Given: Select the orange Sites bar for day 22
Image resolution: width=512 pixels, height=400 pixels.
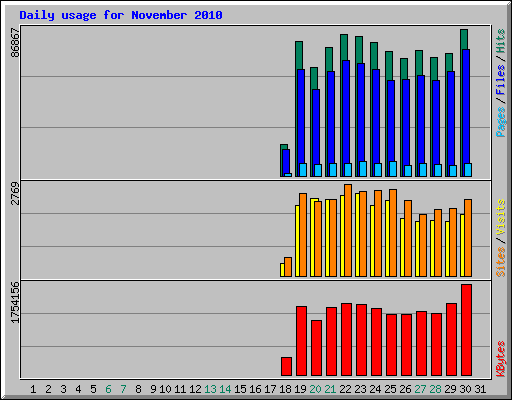Looking at the screenshot, I should click(348, 230).
